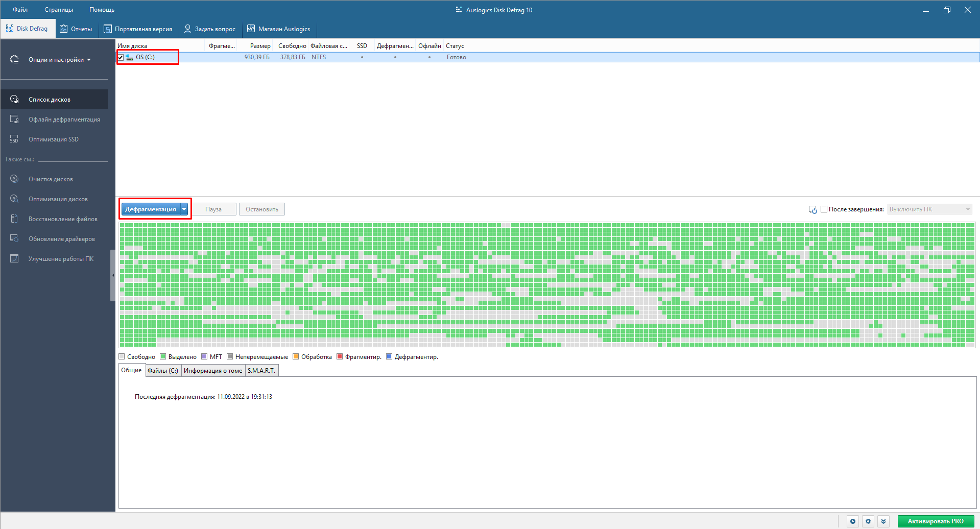Start defrag with Дефрагментация button
This screenshot has width=980, height=529.
coord(150,209)
